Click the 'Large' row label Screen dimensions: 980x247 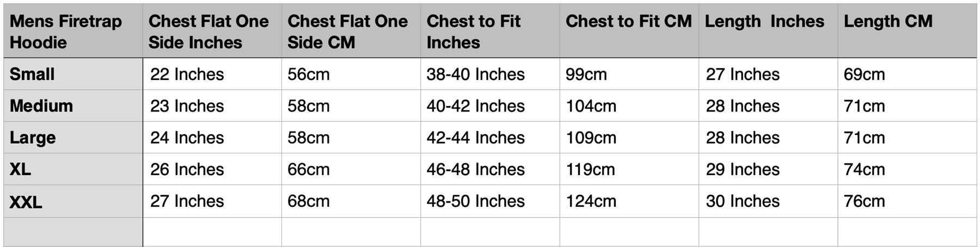coord(33,138)
